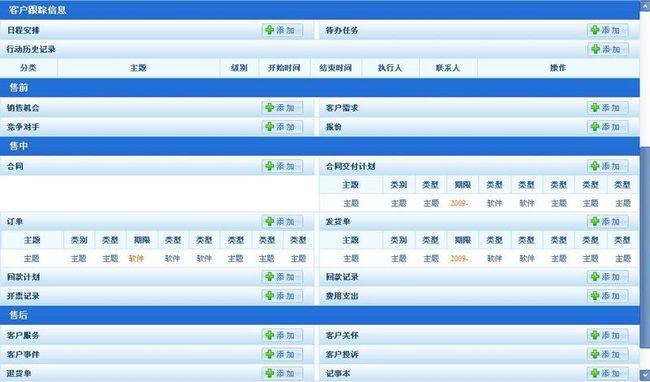Click the plus icon for 退货单
This screenshot has width=650, height=382.
point(269,373)
